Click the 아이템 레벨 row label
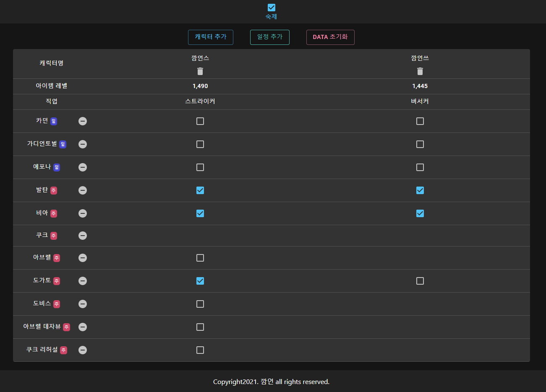 (x=52, y=86)
